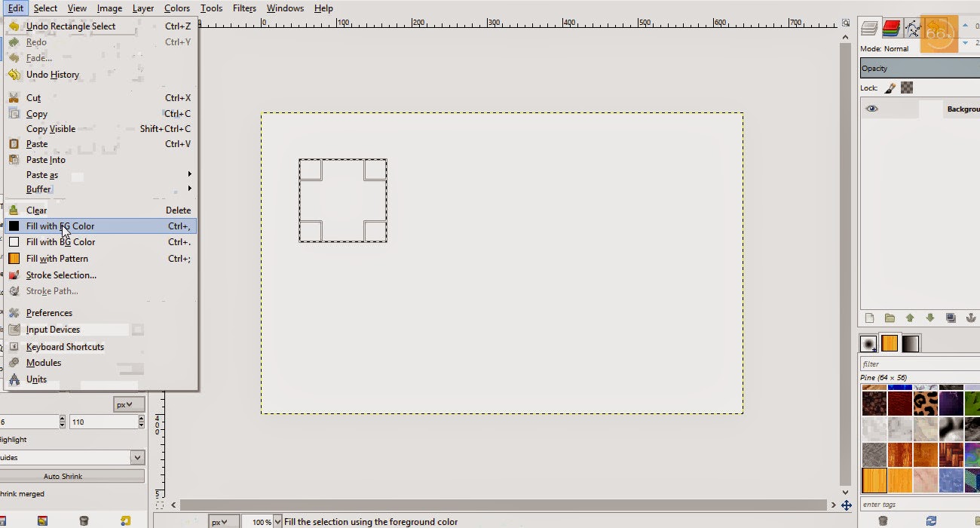980x528 pixels.
Task: Open the Colors menu
Action: pyautogui.click(x=177, y=8)
